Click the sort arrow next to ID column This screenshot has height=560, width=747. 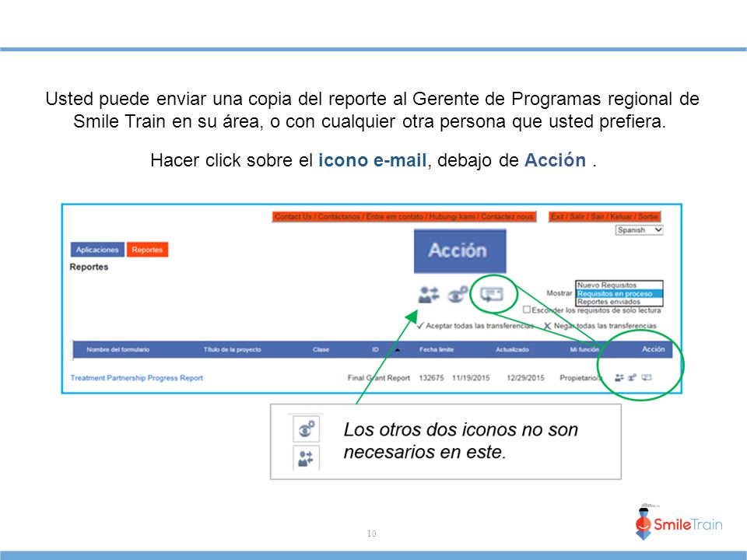398,350
